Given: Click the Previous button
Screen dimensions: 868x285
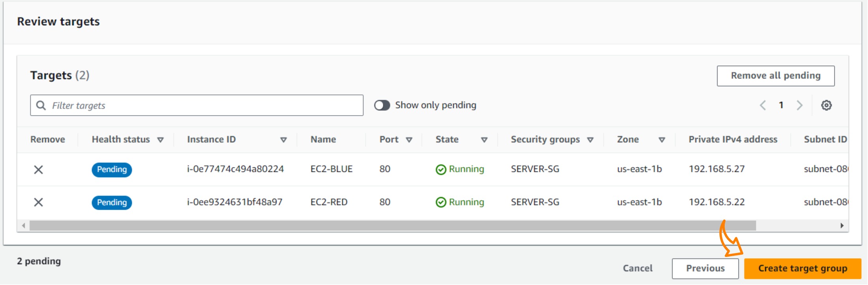Looking at the screenshot, I should click(705, 268).
